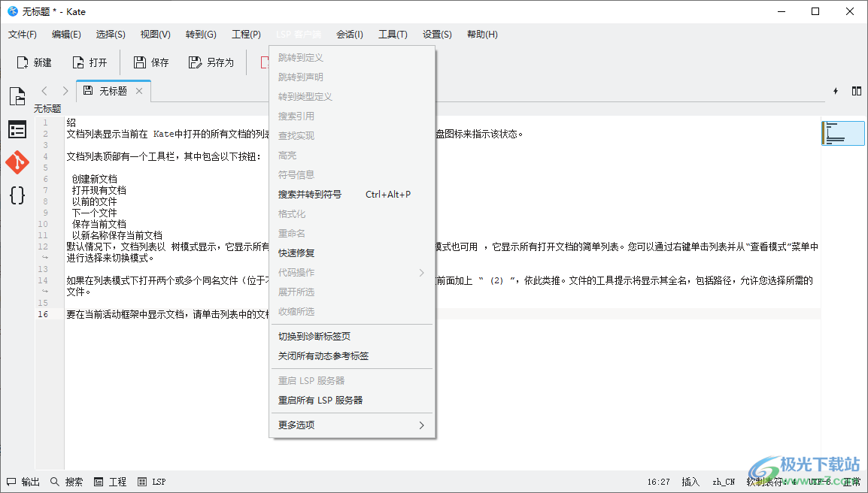Click the text 以新名称保存当前文档
The image size is (868, 493).
tap(117, 235)
